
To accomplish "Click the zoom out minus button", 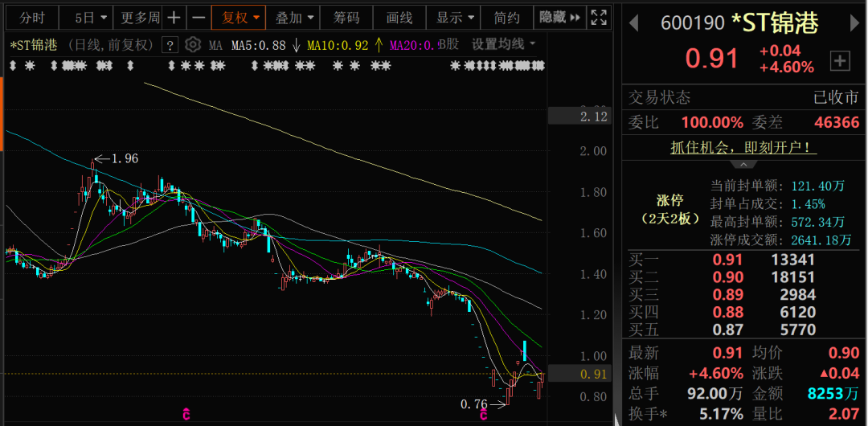I will point(199,17).
